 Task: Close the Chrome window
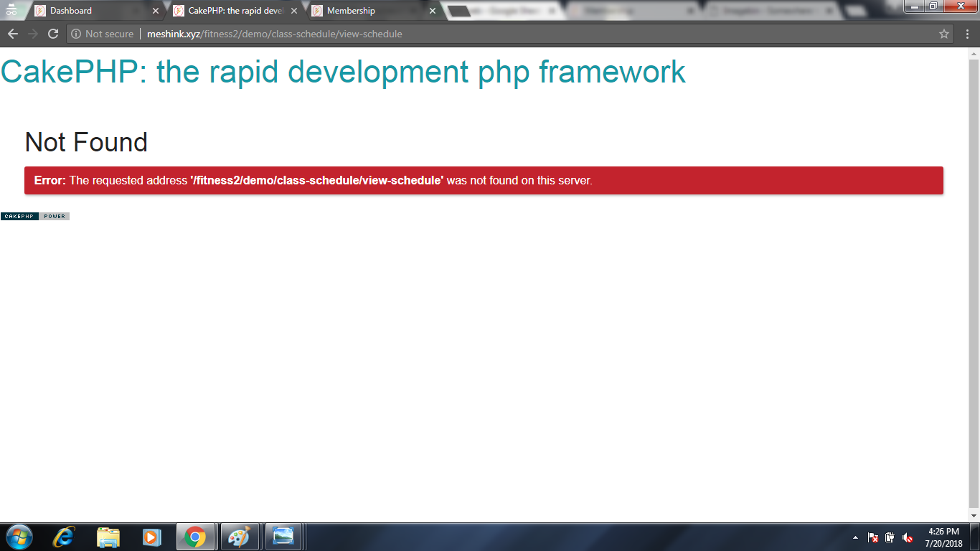[x=959, y=6]
